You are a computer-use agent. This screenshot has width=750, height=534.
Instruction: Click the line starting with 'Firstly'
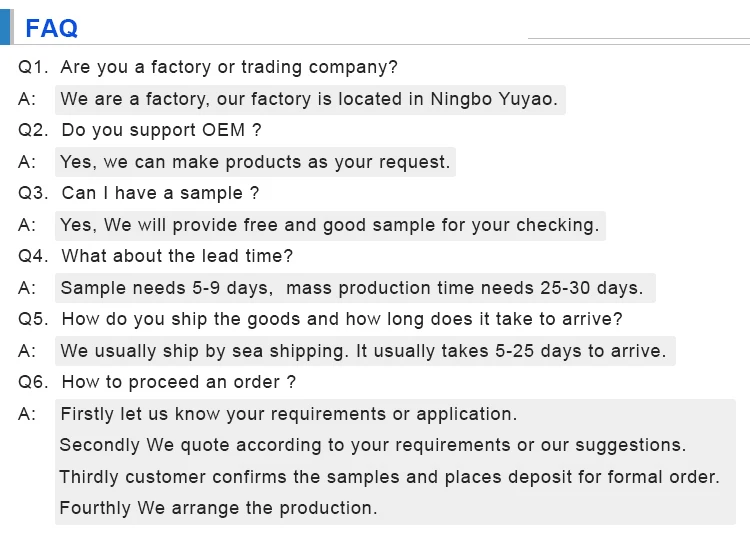(289, 414)
